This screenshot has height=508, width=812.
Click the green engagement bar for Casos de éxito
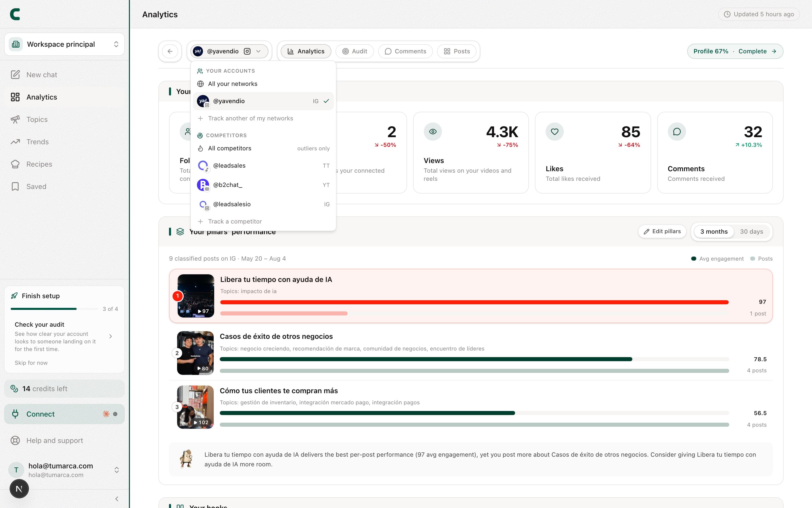[x=426, y=359]
